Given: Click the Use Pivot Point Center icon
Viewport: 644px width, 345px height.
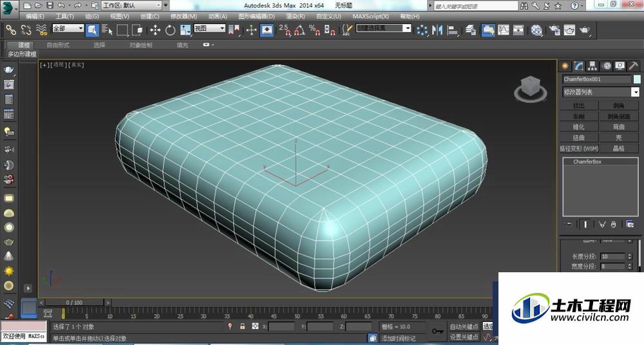Looking at the screenshot, I should pyautogui.click(x=234, y=30).
